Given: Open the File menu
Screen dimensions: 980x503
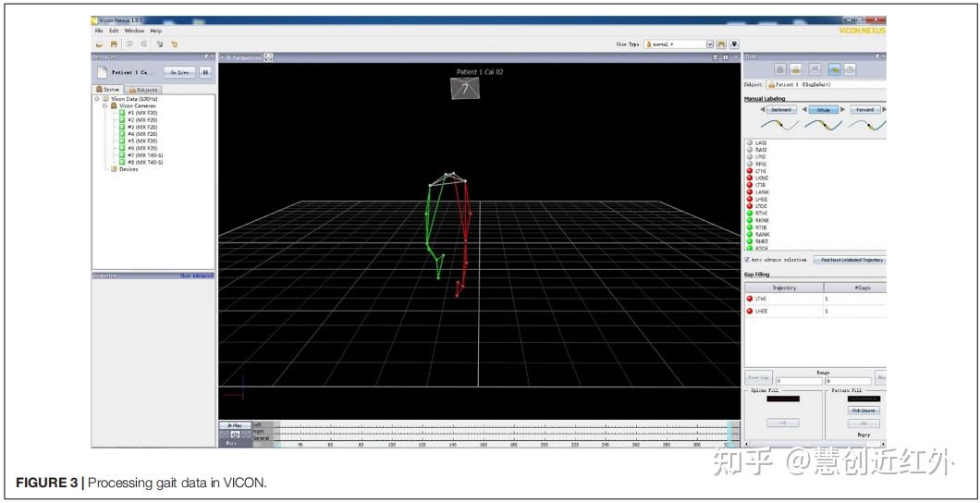Looking at the screenshot, I should (99, 31).
